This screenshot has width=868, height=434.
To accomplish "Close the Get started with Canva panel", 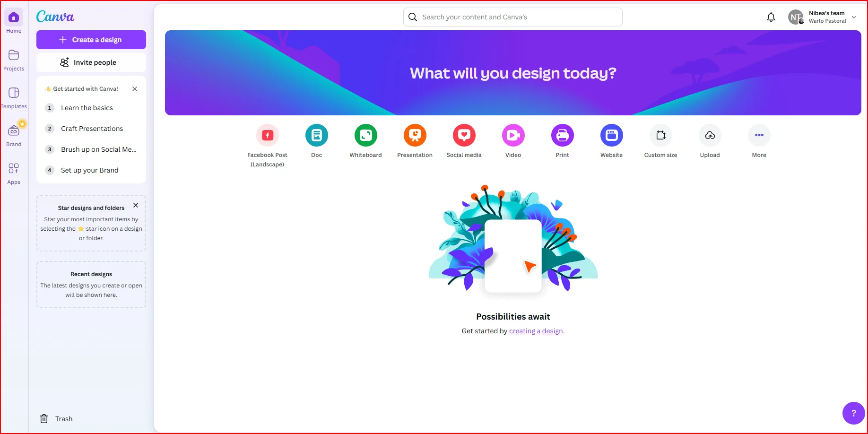I will point(135,89).
